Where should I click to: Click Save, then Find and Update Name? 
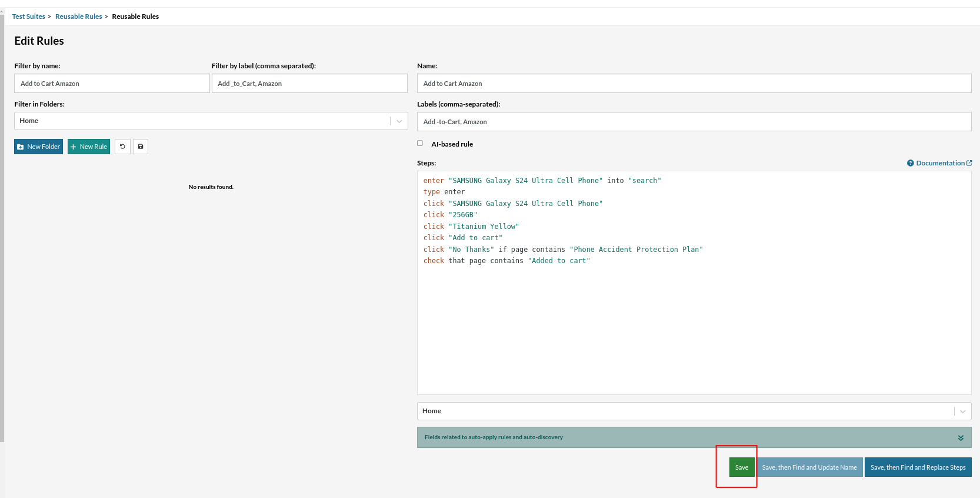(809, 467)
